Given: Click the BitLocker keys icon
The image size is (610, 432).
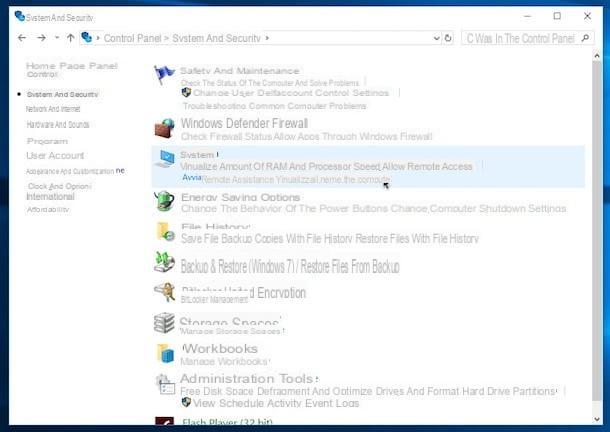Looking at the screenshot, I should click(164, 293).
